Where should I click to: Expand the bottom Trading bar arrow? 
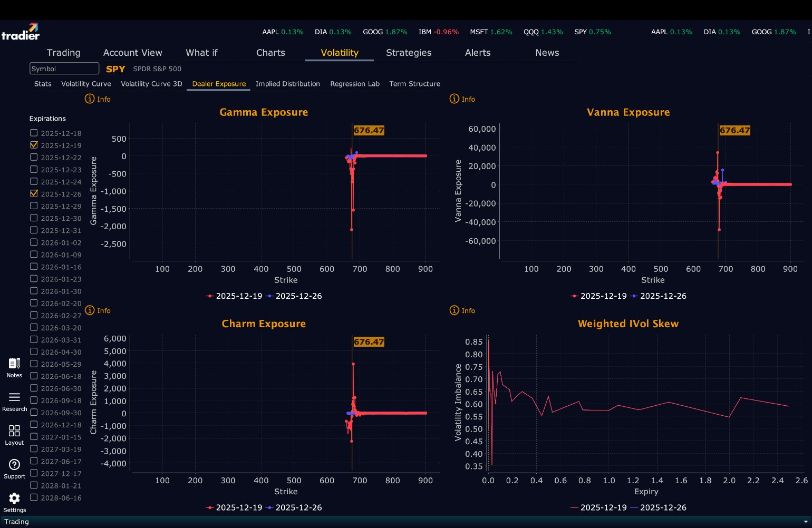tap(805, 522)
